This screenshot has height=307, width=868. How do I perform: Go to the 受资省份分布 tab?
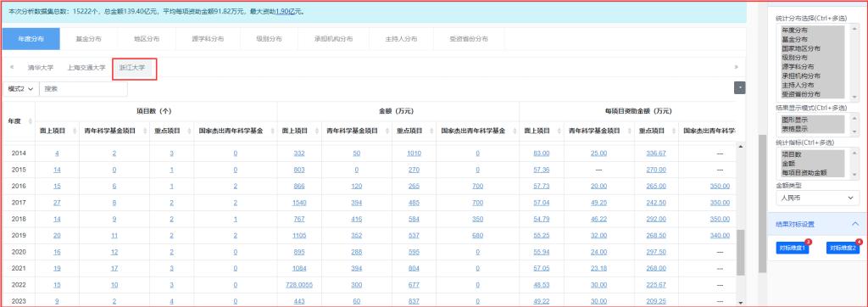point(469,39)
